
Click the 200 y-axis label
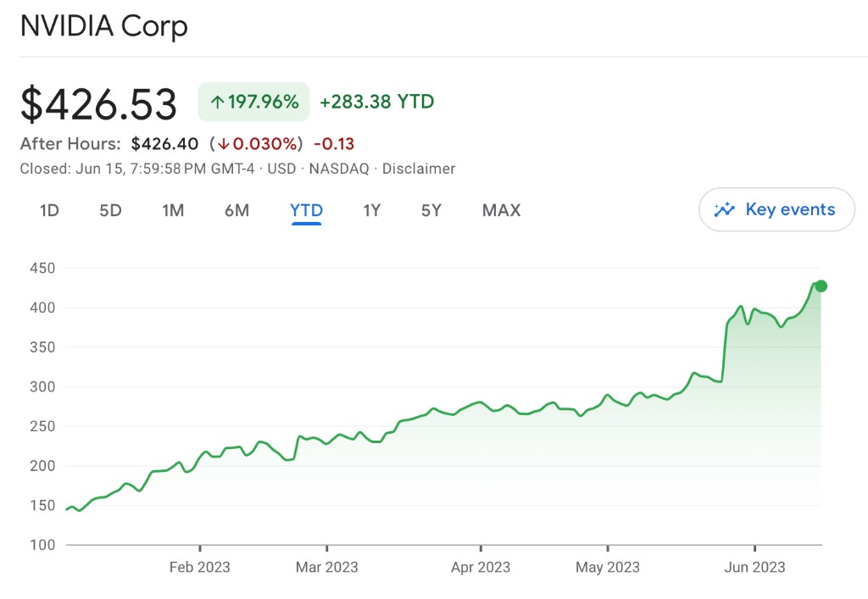42,466
